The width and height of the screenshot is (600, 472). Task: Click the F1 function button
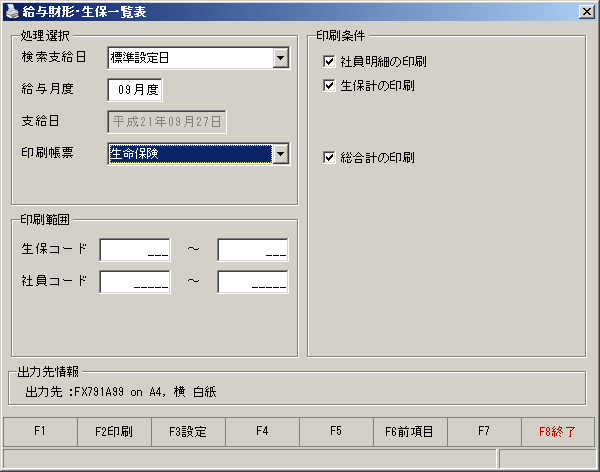pos(40,431)
